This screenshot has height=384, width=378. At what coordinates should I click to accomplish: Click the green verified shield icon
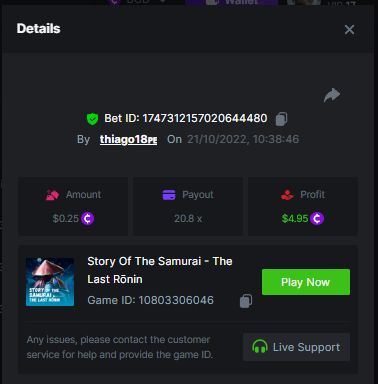[x=92, y=119]
